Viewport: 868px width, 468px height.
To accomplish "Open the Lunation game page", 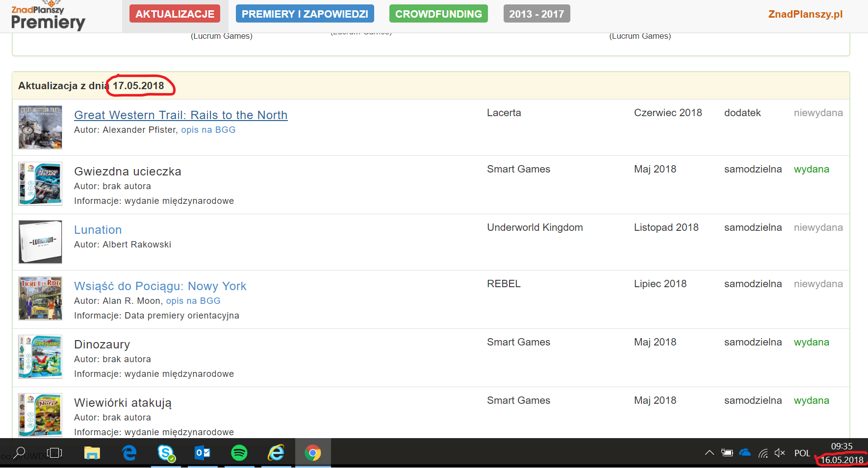I will [98, 230].
